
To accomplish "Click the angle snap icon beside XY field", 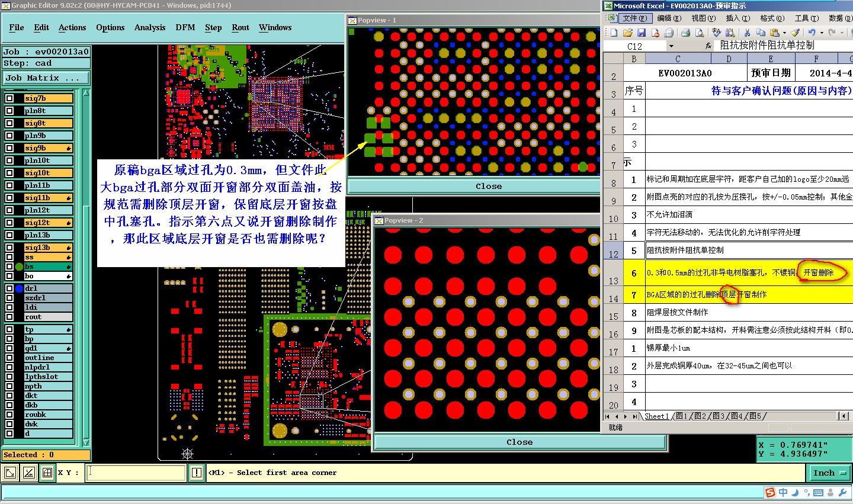I will coord(28,473).
